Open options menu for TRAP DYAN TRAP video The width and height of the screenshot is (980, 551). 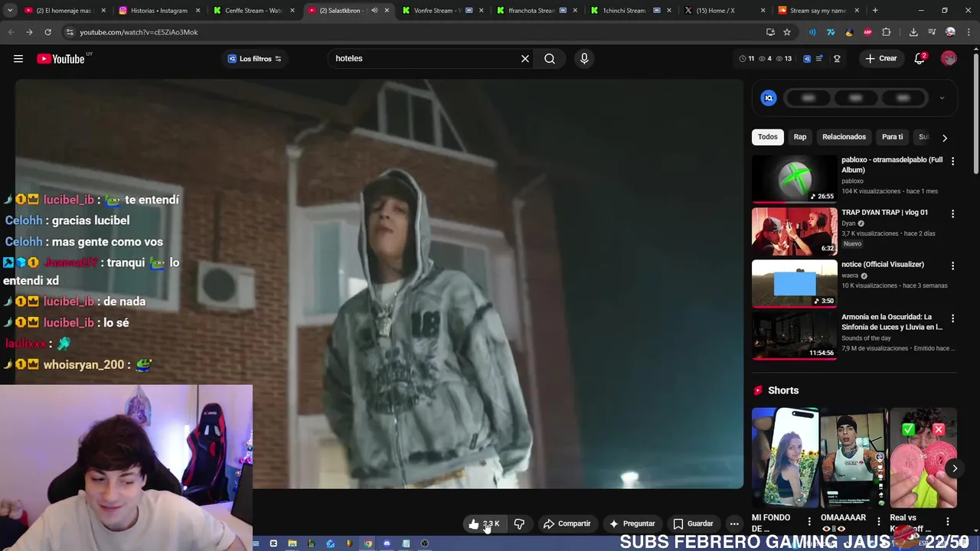[952, 214]
